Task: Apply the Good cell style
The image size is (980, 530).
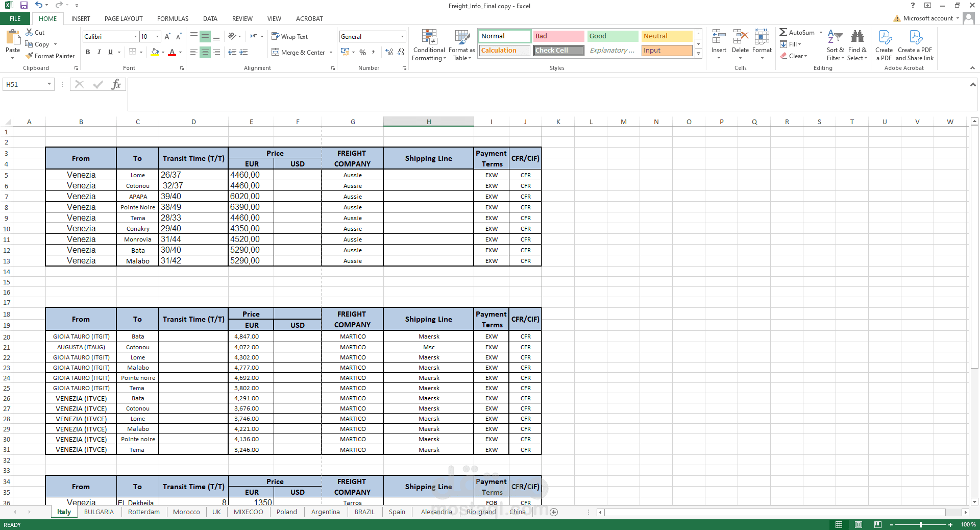Action: pyautogui.click(x=612, y=36)
